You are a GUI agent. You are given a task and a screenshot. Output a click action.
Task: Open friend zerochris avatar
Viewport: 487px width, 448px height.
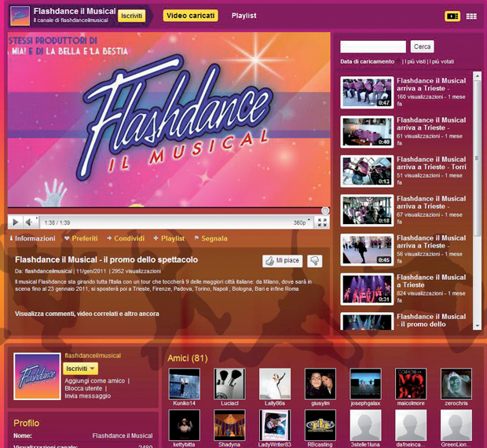pyautogui.click(x=456, y=384)
